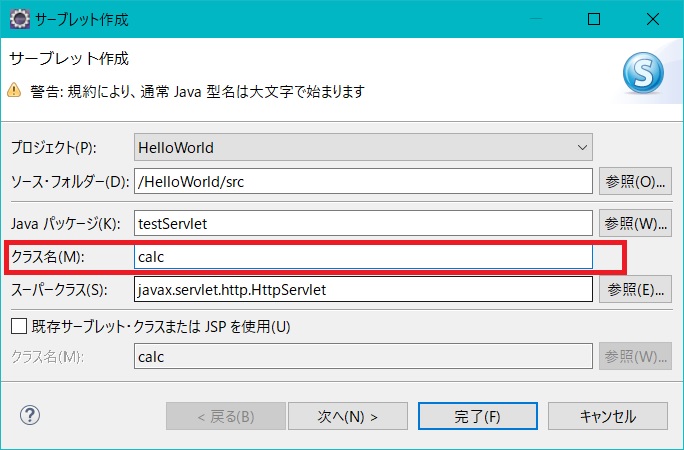Focus the Java パッケージ field testServlet
Screen dimensions: 684x450
363,223
